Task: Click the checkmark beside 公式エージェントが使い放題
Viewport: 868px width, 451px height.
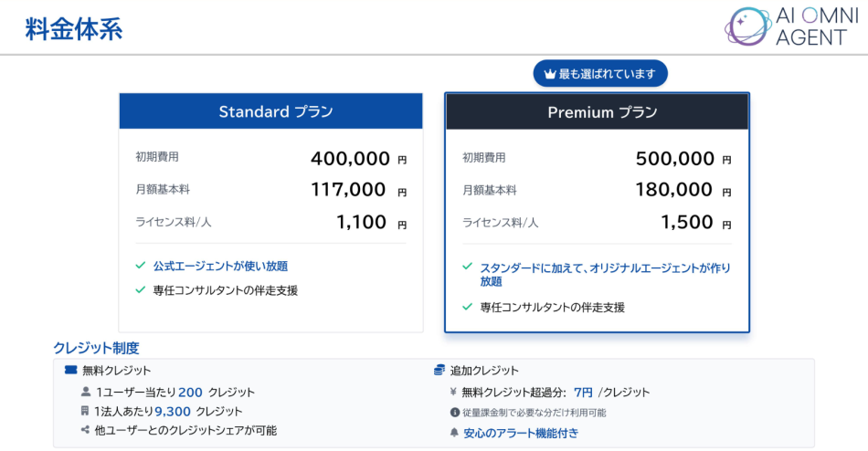Action: coord(141,266)
